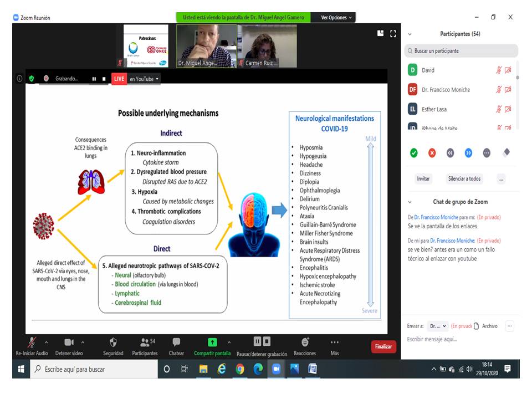Open the Chatear chat bubble icon

coord(176,342)
